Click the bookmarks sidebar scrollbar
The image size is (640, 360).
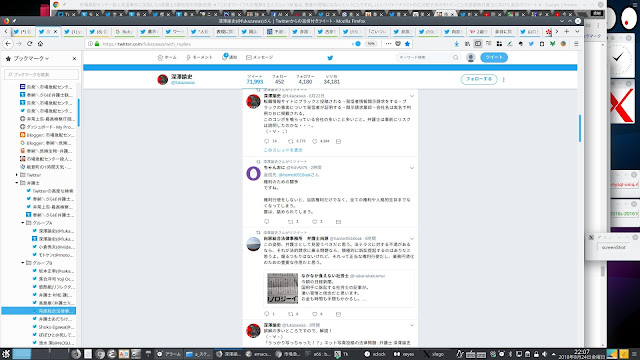(78, 112)
